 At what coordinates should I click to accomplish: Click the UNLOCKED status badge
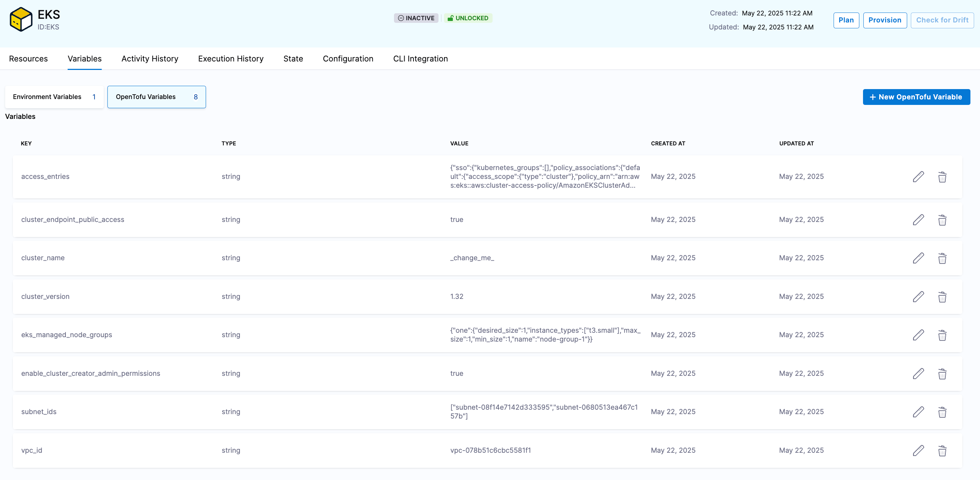468,18
